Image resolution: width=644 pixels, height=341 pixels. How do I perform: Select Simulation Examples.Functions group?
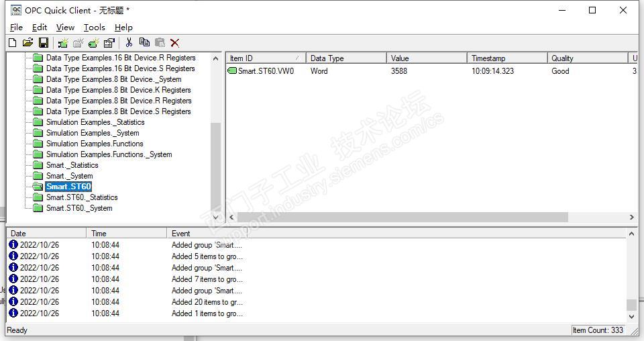[x=95, y=144]
